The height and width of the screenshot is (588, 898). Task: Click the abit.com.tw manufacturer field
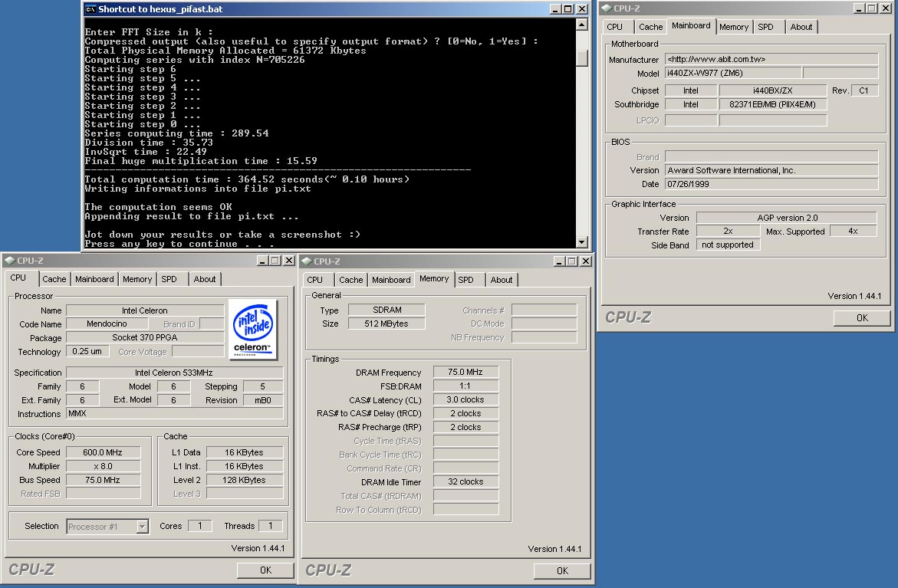[x=771, y=59]
